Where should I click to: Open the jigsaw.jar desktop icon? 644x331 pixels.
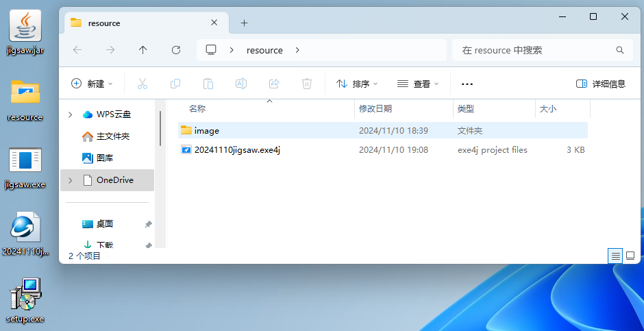pos(25,32)
